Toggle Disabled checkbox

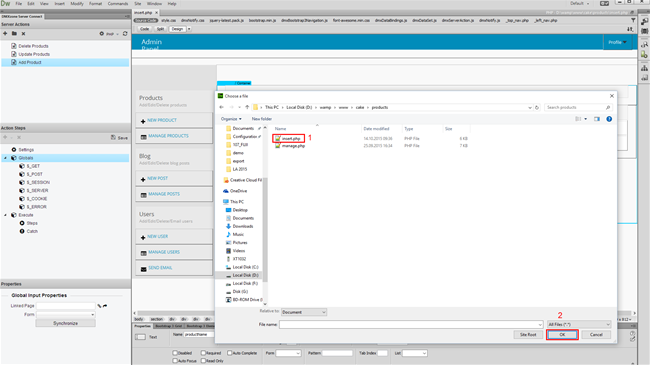[x=175, y=353]
